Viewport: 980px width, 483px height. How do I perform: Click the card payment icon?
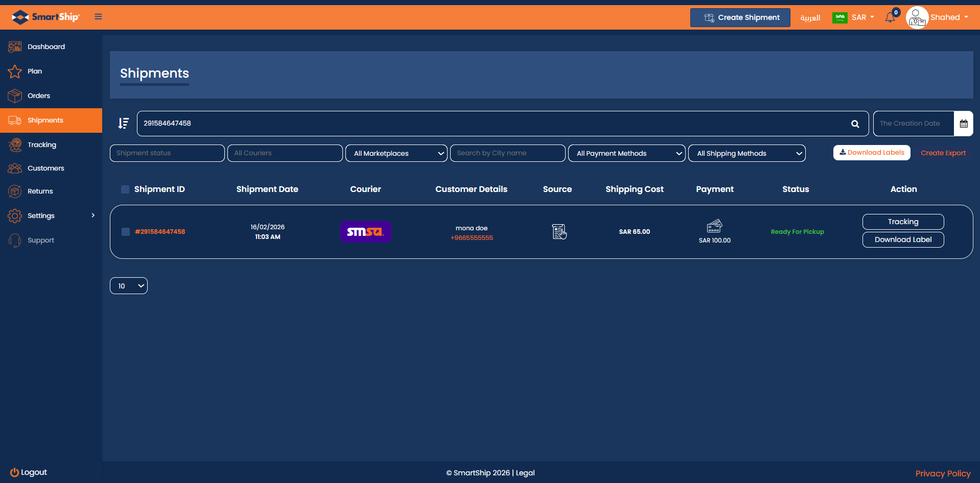[x=714, y=226]
